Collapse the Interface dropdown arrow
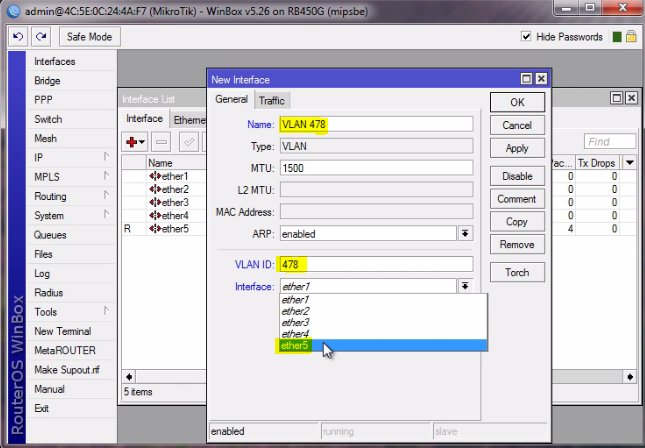Screen dimensions: 645x448 [x=465, y=286]
